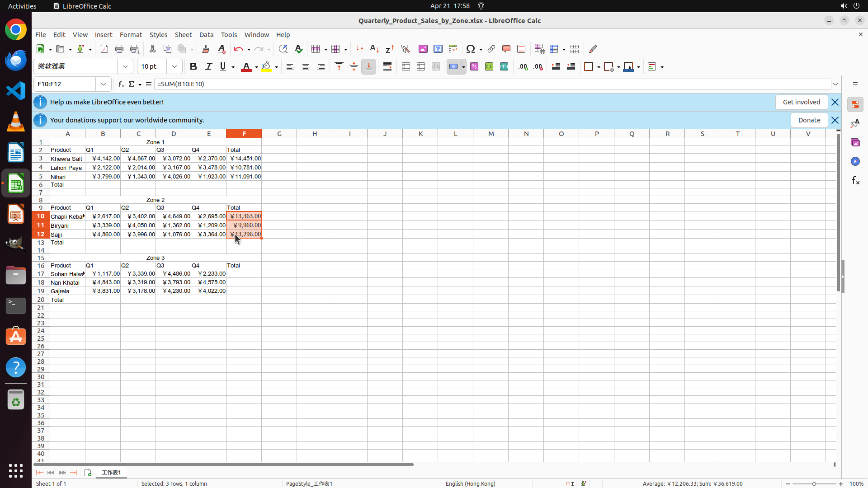
Task: Open the Data menu
Action: click(x=206, y=35)
